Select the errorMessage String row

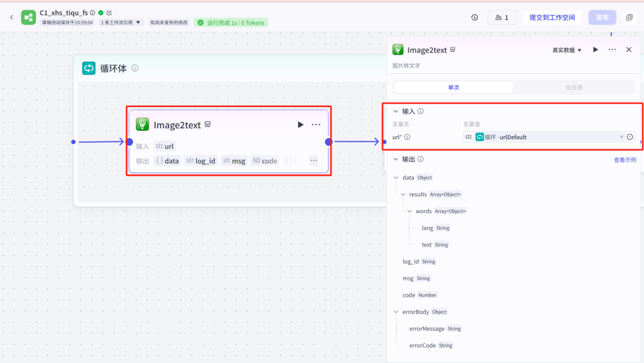[x=435, y=328]
